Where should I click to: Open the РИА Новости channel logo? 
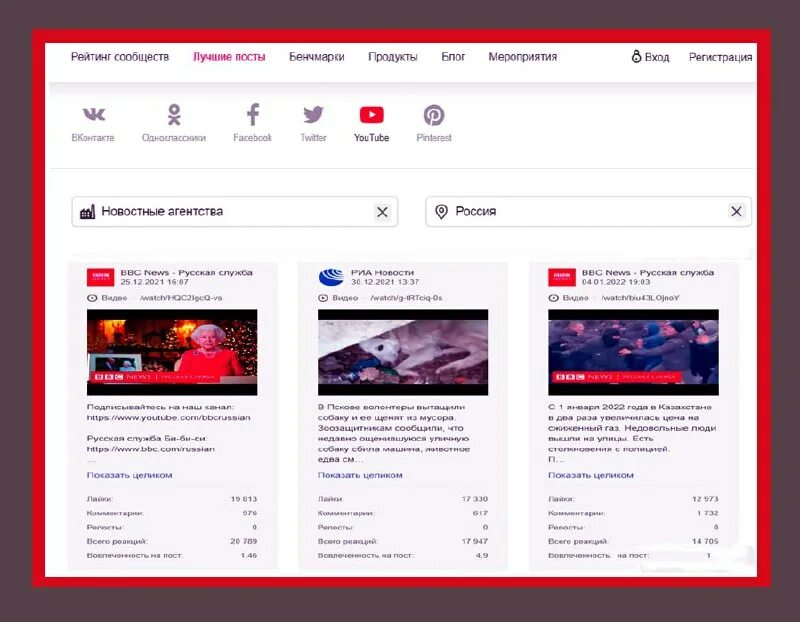click(x=331, y=277)
